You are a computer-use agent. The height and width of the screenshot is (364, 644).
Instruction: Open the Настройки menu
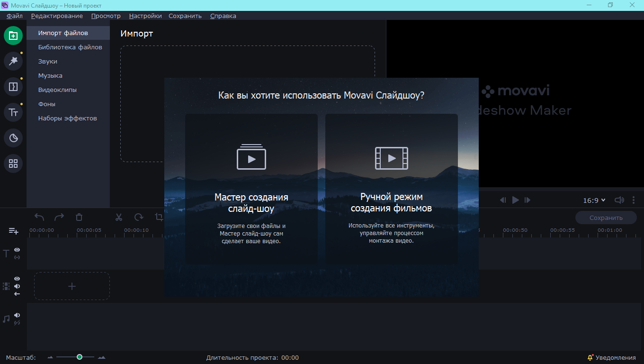point(145,16)
